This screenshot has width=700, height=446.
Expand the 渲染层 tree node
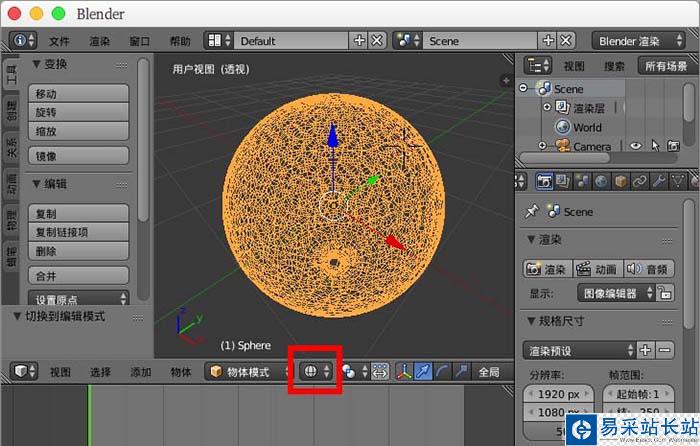click(547, 107)
